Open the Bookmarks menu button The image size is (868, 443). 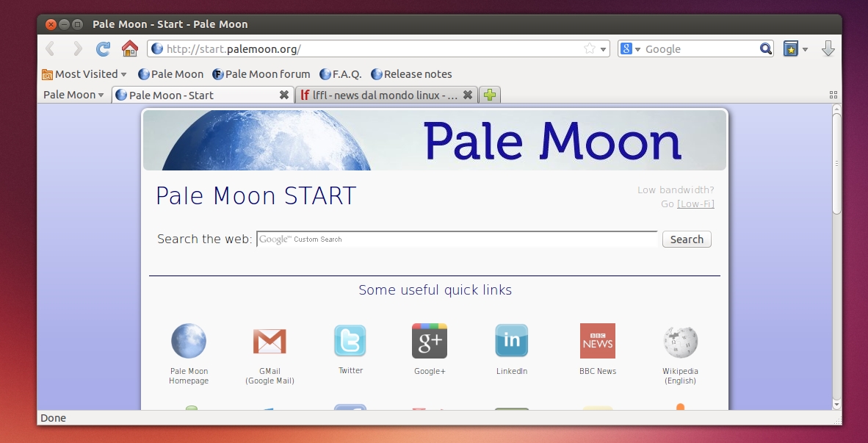point(790,48)
